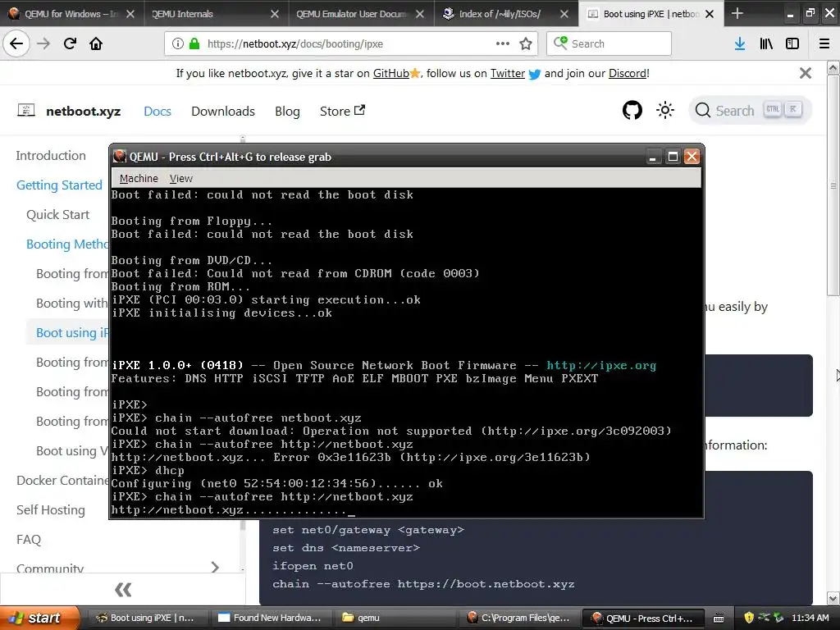Open the View menu in QEMU

181,178
